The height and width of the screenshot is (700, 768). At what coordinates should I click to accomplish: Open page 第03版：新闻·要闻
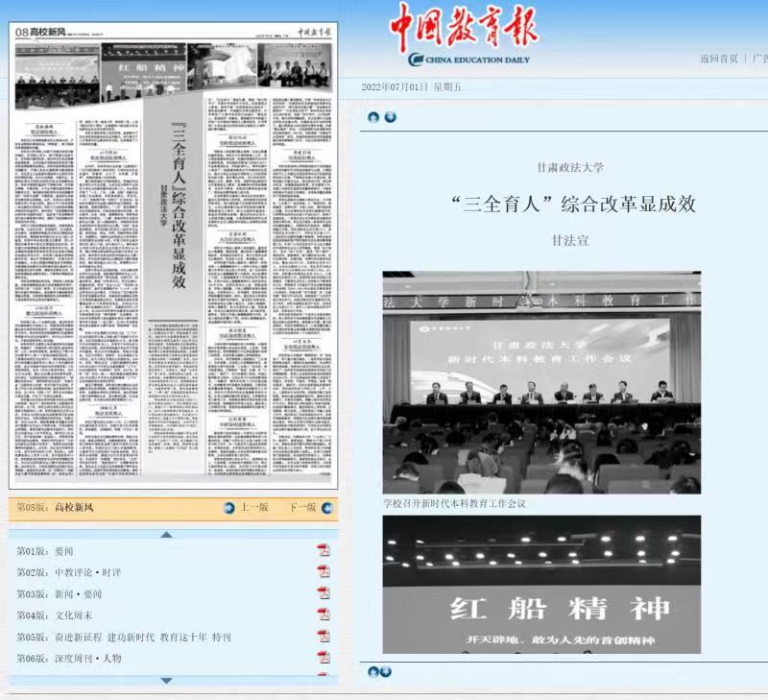click(60, 594)
